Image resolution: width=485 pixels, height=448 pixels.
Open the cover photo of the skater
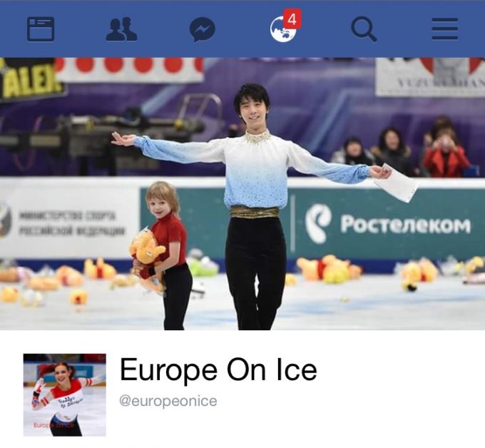(242, 193)
